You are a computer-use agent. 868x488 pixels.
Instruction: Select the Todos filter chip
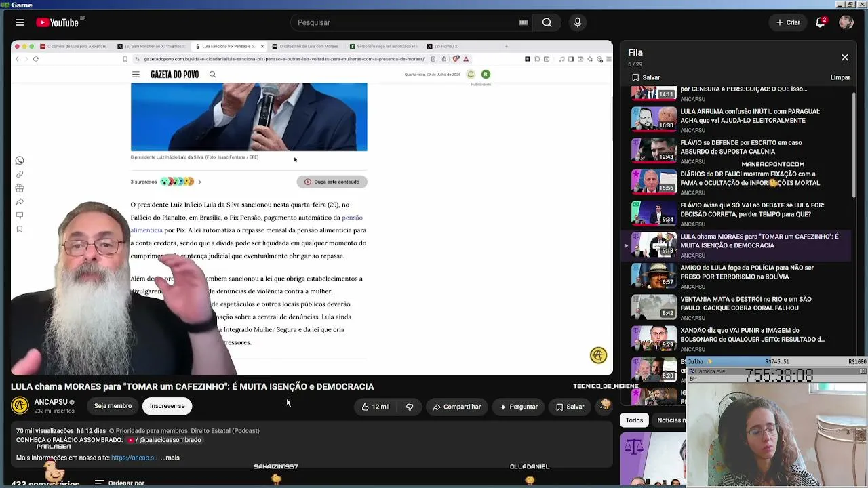[634, 420]
